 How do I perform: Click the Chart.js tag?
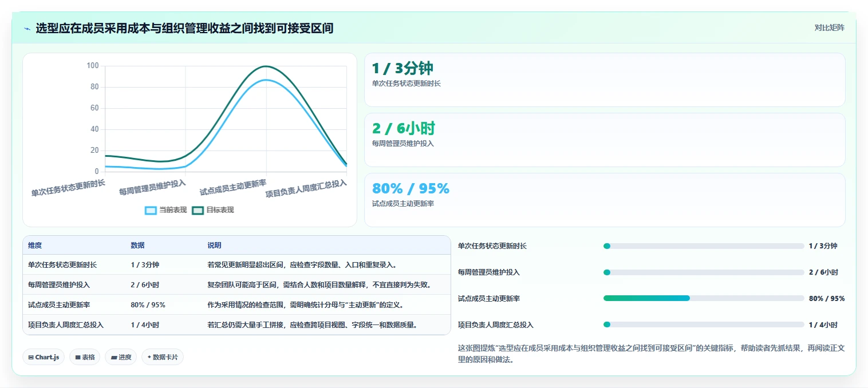44,357
